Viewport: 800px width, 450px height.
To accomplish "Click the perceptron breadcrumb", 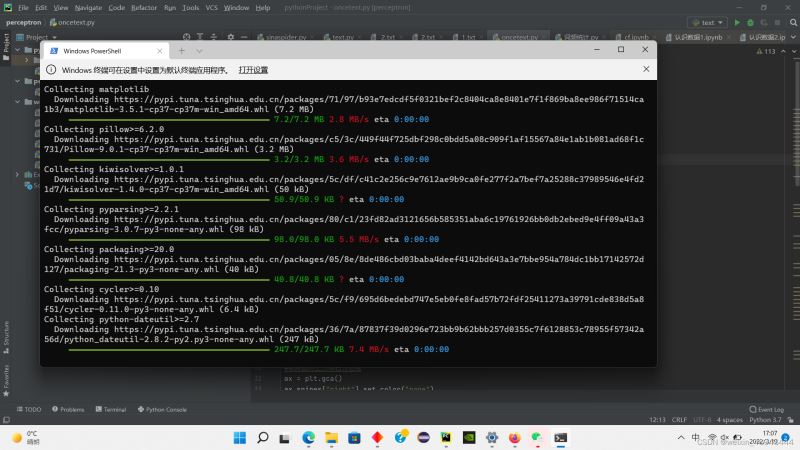I will pyautogui.click(x=23, y=22).
